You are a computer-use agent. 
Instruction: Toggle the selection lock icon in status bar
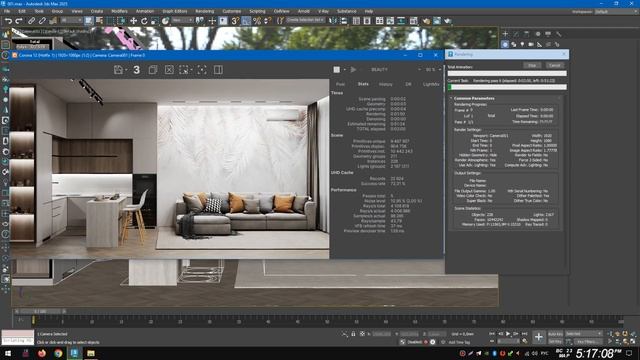353,334
